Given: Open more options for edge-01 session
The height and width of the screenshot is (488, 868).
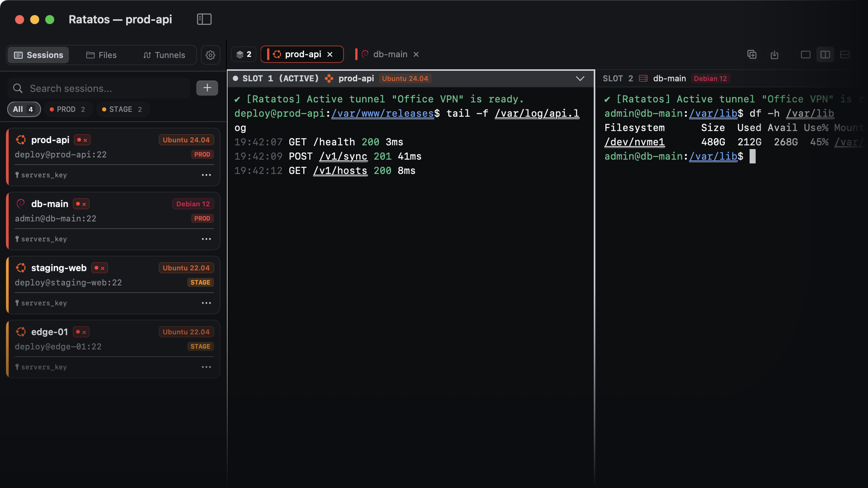Looking at the screenshot, I should (206, 367).
